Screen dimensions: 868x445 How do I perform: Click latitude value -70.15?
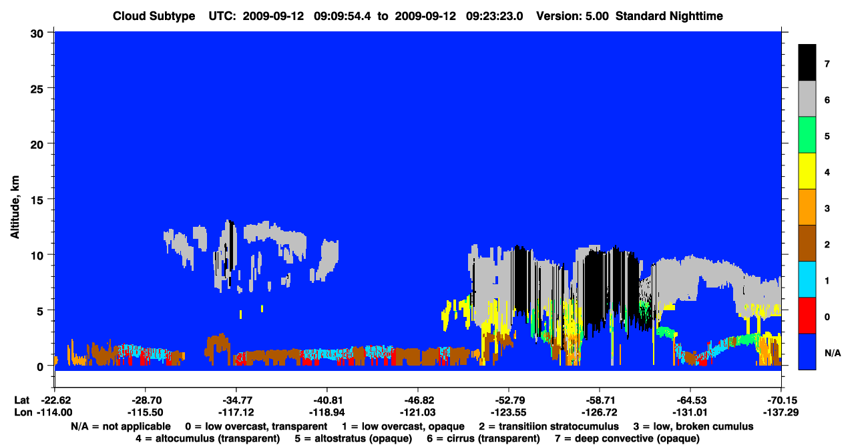[781, 400]
